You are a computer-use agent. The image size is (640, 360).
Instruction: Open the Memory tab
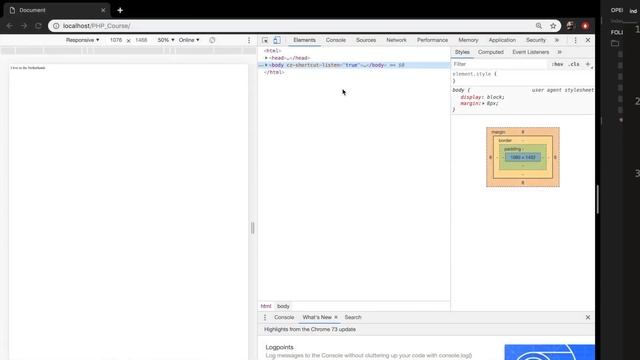pos(468,40)
